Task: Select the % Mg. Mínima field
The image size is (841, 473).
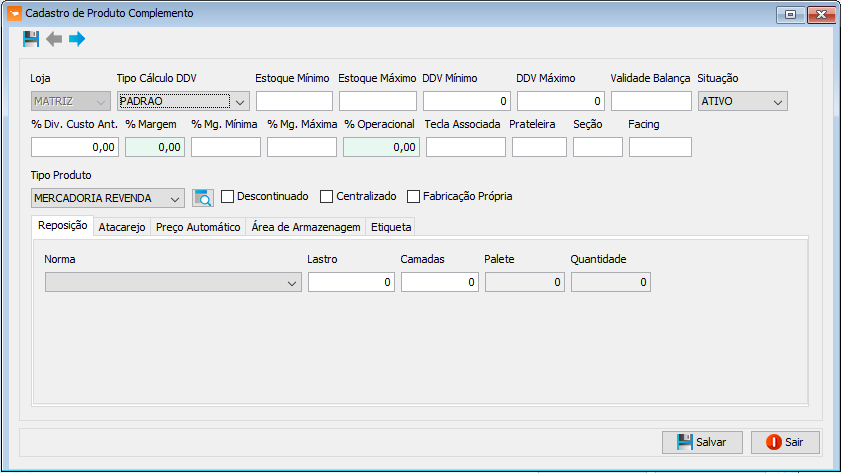Action: (226, 147)
